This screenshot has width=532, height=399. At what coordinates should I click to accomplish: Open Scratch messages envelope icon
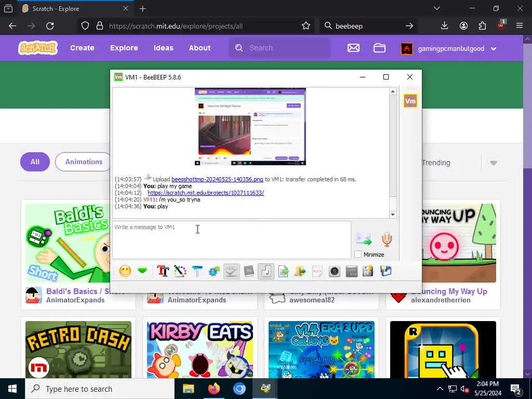[x=353, y=48]
